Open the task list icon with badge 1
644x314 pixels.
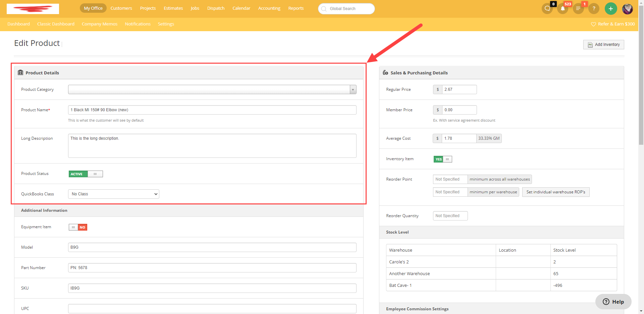pos(578,8)
